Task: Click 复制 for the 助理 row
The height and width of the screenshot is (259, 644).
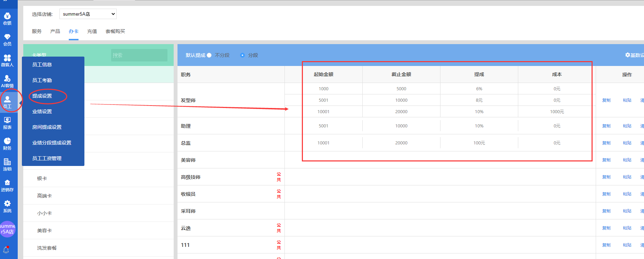Action: tap(606, 126)
